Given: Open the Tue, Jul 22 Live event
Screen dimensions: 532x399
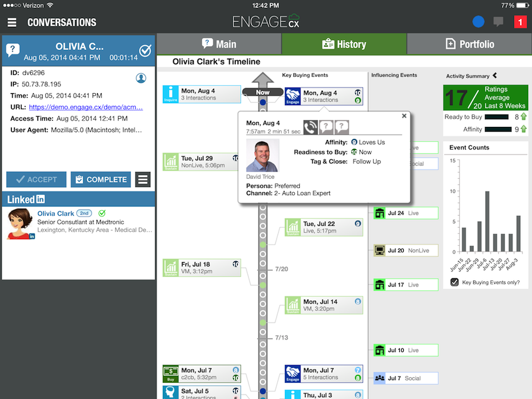Looking at the screenshot, I should [324, 227].
